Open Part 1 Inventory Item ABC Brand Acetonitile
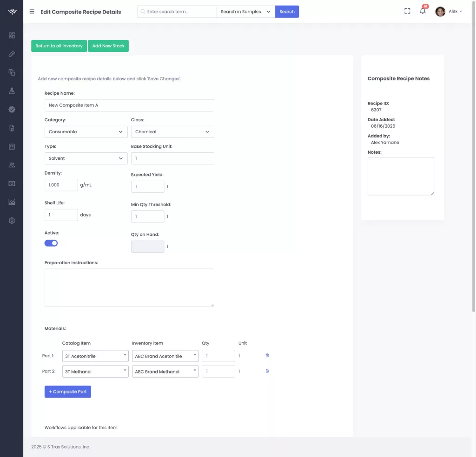Image resolution: width=476 pixels, height=457 pixels. [x=165, y=356]
